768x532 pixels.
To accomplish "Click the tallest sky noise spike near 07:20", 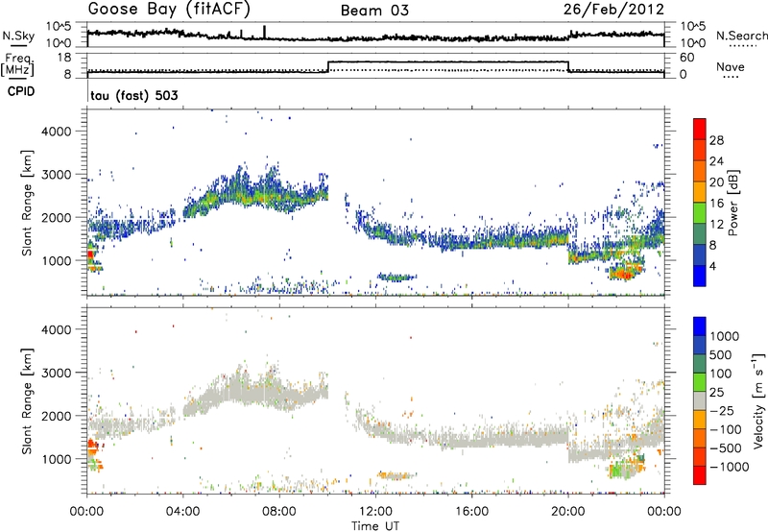I will point(265,32).
